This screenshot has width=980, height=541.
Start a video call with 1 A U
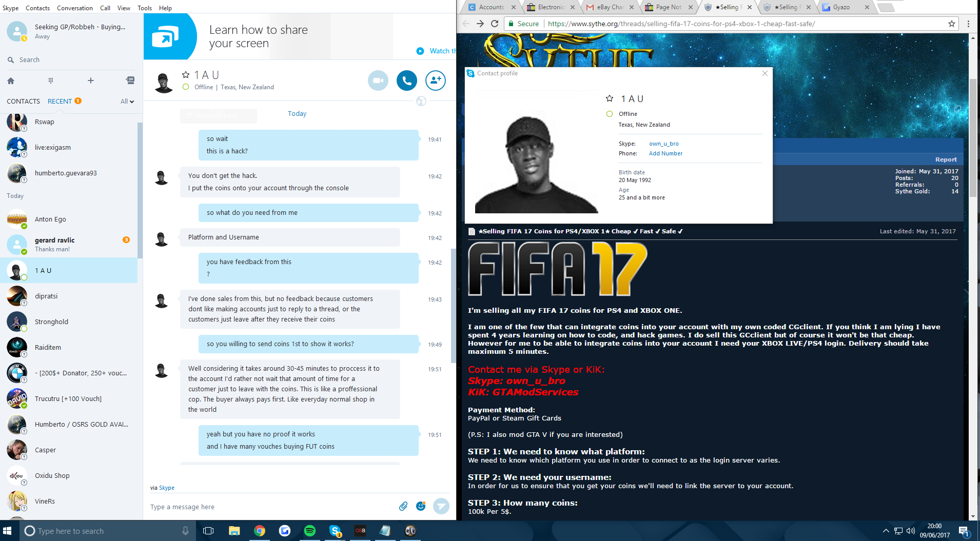point(378,81)
